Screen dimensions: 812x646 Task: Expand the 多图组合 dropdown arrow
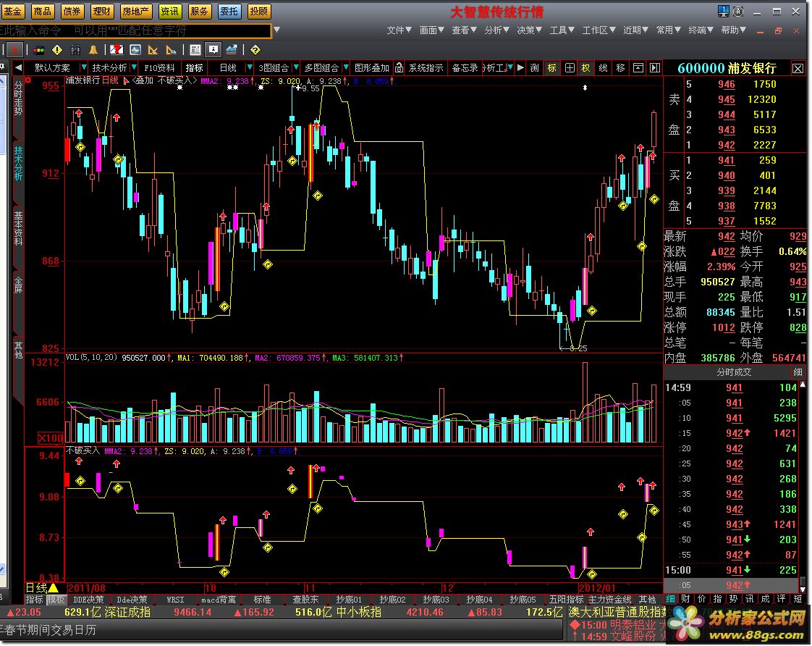[345, 68]
